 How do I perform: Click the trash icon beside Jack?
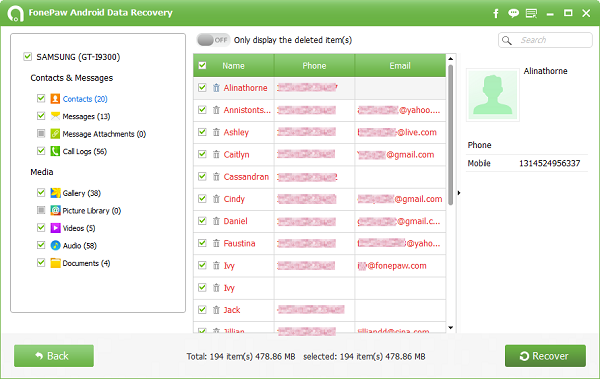pyautogui.click(x=216, y=310)
